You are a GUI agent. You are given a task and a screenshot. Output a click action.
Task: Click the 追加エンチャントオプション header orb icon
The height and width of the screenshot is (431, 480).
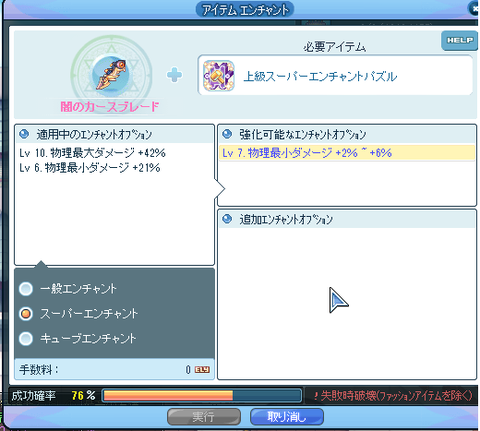point(227,219)
